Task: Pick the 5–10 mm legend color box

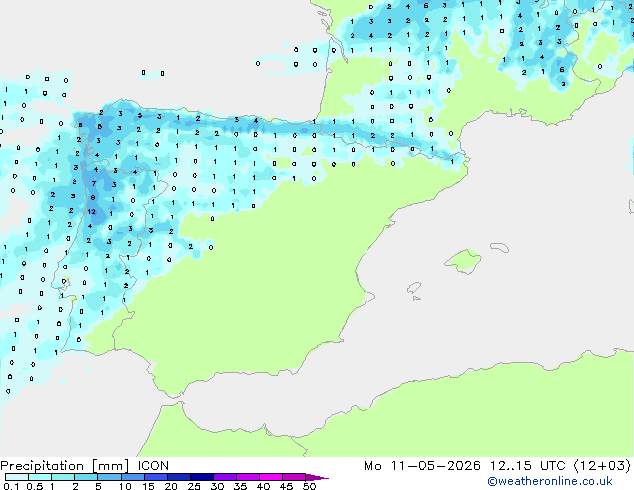Action: 109,477
